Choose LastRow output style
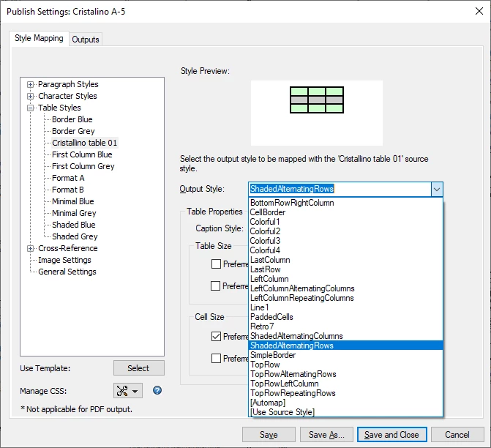Image resolution: width=491 pixels, height=448 pixels. coord(345,269)
